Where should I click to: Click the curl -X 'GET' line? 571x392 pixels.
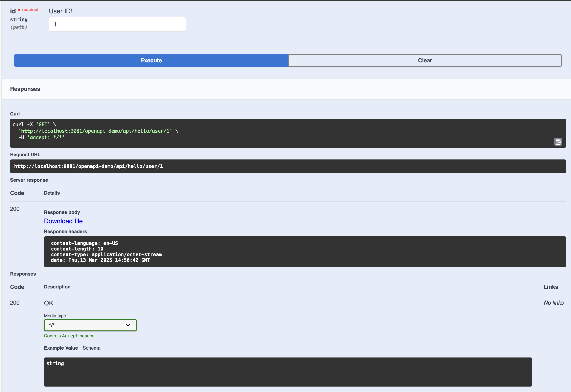[x=34, y=125]
